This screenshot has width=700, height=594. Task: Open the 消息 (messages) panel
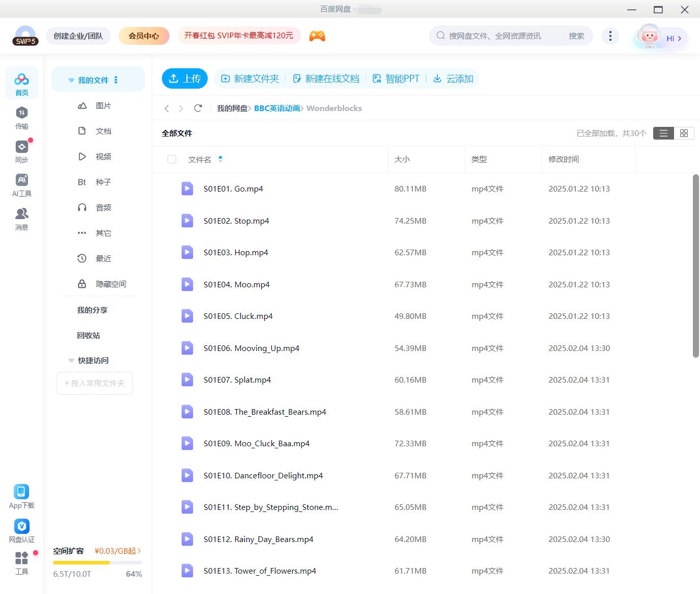click(21, 219)
